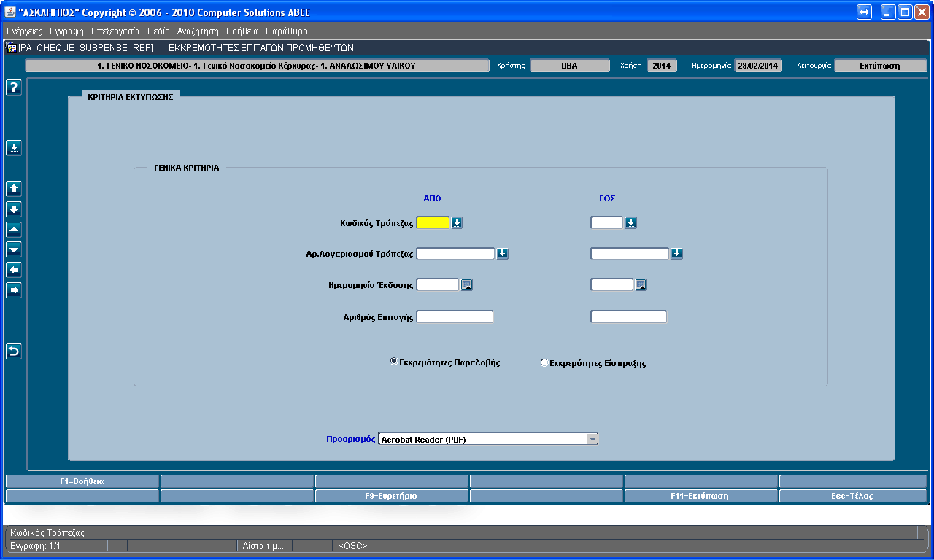
Task: Open calendar for ΑΠΟ Ημερομηνία Έκδοσης
Action: [467, 285]
